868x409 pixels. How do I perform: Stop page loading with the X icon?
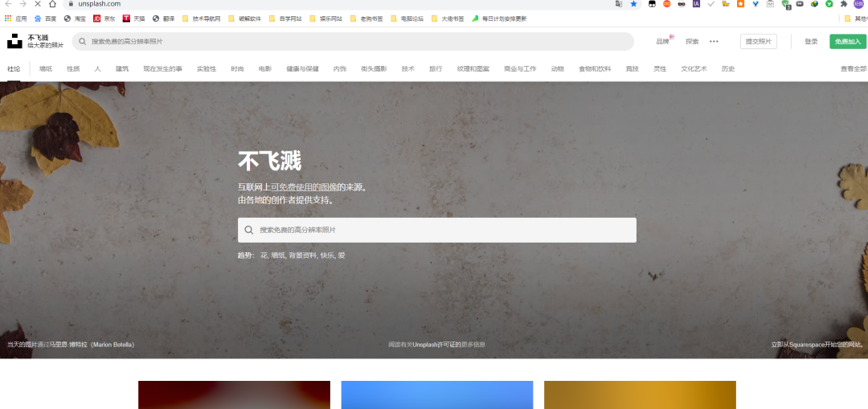(37, 4)
